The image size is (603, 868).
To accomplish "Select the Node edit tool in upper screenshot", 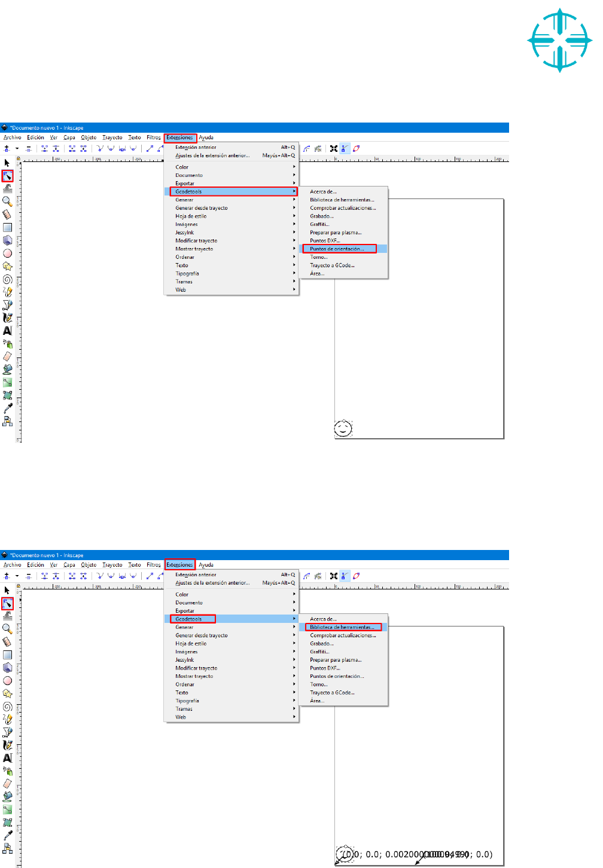I will [x=7, y=176].
